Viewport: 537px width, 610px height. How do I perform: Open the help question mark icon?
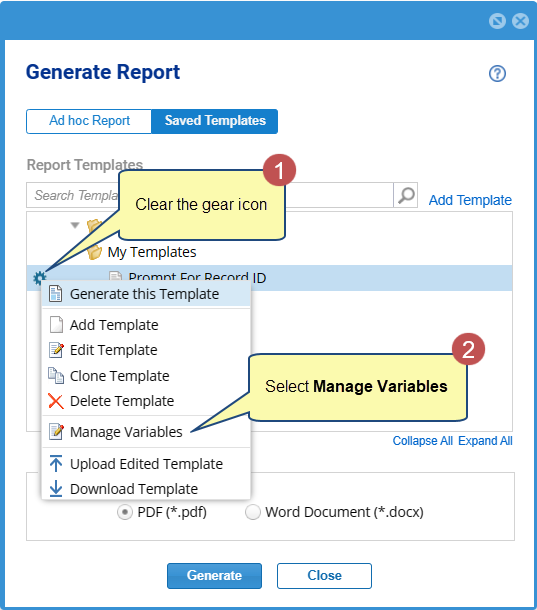(497, 73)
